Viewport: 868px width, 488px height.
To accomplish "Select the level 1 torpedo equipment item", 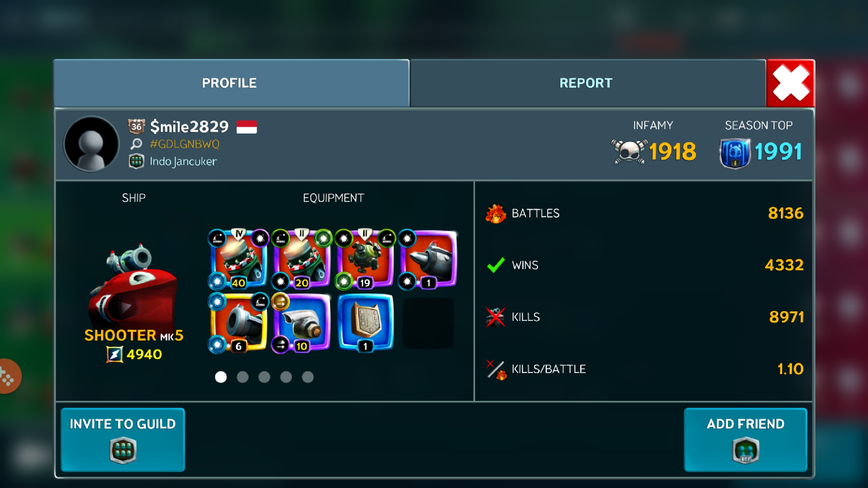I will pyautogui.click(x=428, y=259).
